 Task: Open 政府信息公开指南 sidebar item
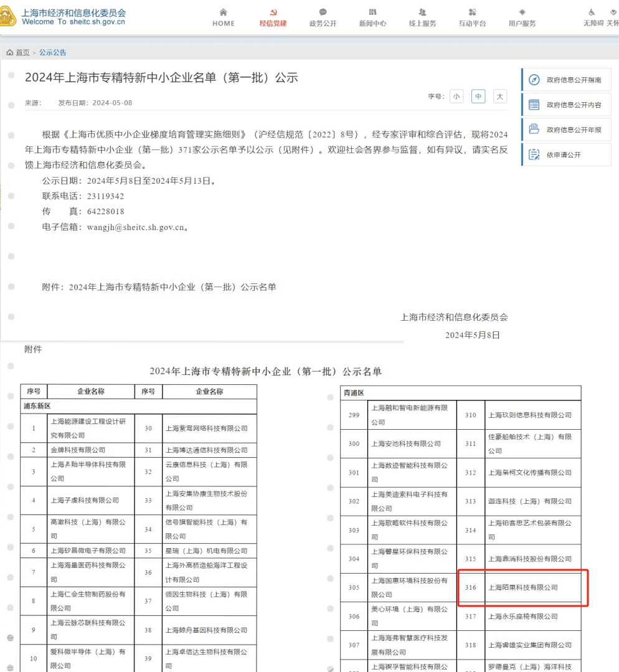[566, 80]
